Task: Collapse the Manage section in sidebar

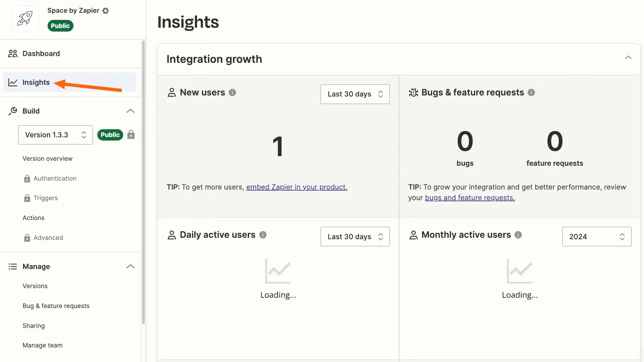Action: point(130,266)
